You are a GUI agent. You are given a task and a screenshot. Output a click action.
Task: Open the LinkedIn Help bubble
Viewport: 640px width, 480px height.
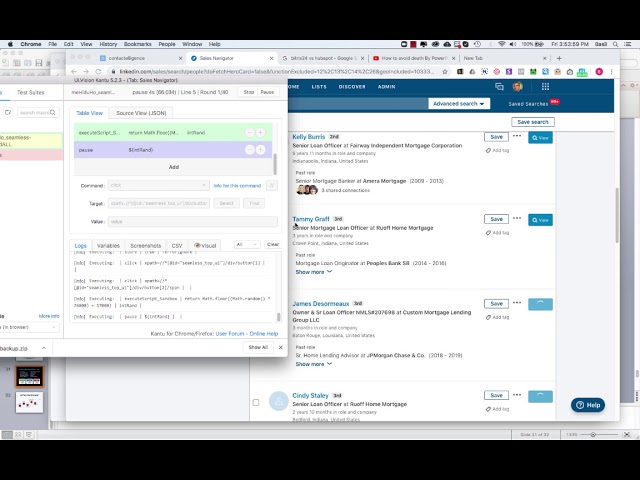(588, 405)
